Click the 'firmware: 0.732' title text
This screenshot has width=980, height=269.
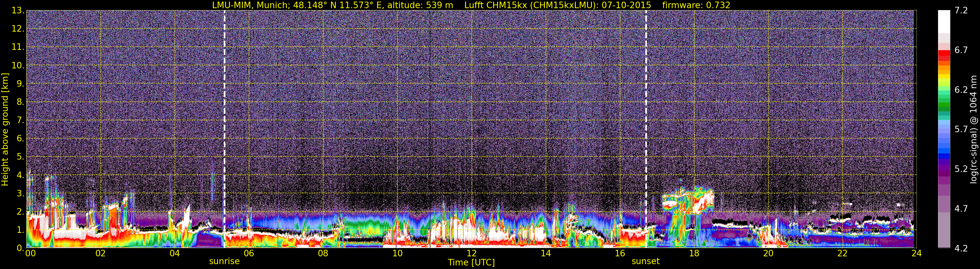pyautogui.click(x=696, y=5)
